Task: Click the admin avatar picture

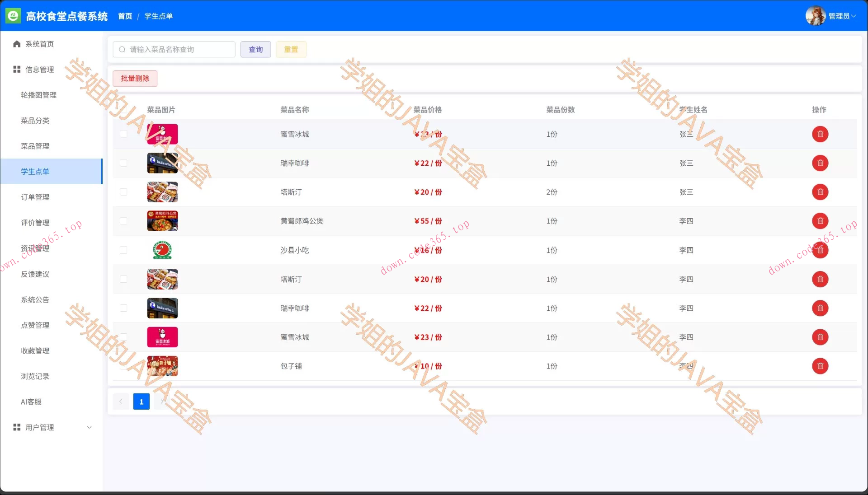Action: (815, 16)
